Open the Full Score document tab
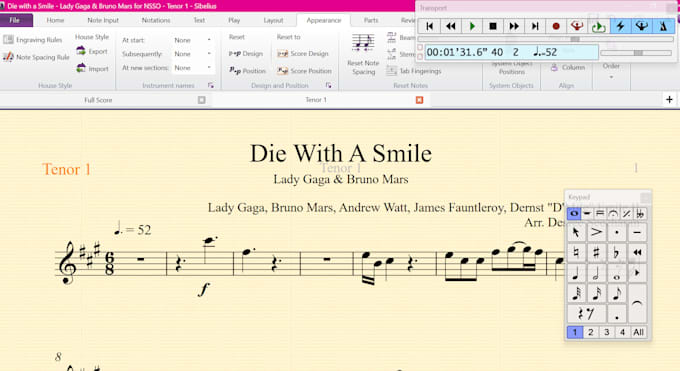The image size is (680, 371). tap(98, 100)
